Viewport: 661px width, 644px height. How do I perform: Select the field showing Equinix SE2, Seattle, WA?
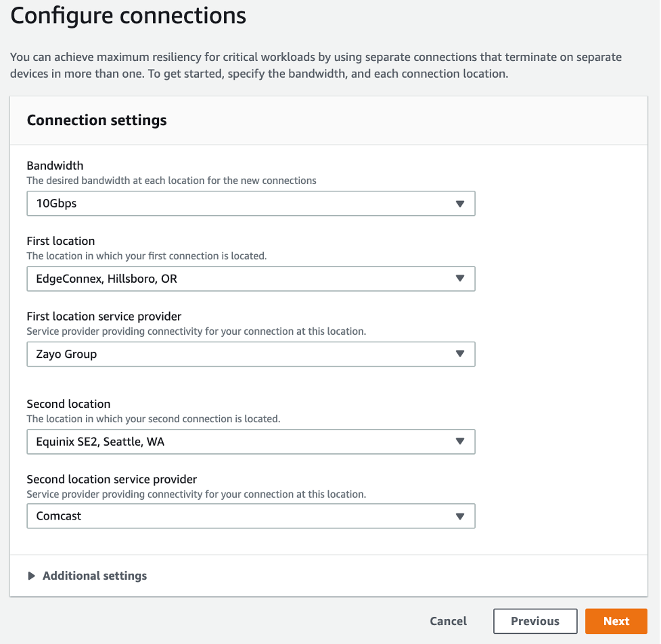(x=250, y=441)
